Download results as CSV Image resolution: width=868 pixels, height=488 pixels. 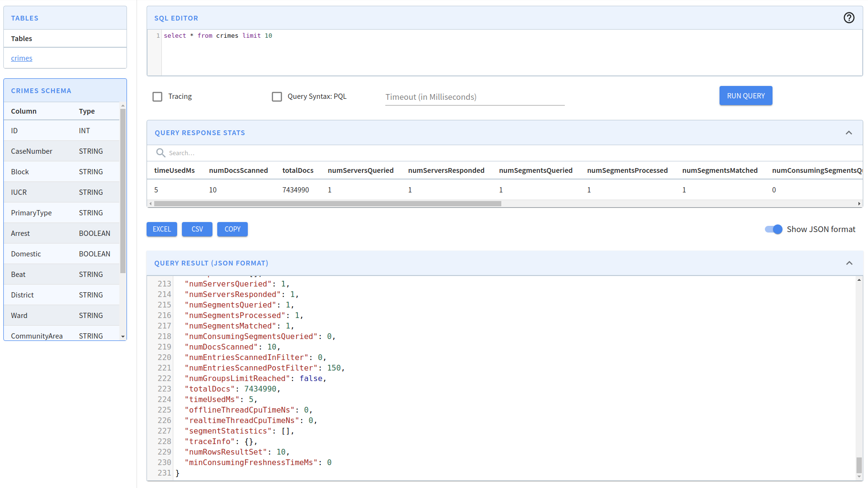click(197, 229)
